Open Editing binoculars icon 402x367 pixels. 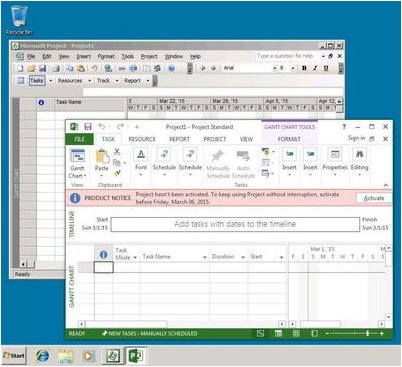coord(359,154)
